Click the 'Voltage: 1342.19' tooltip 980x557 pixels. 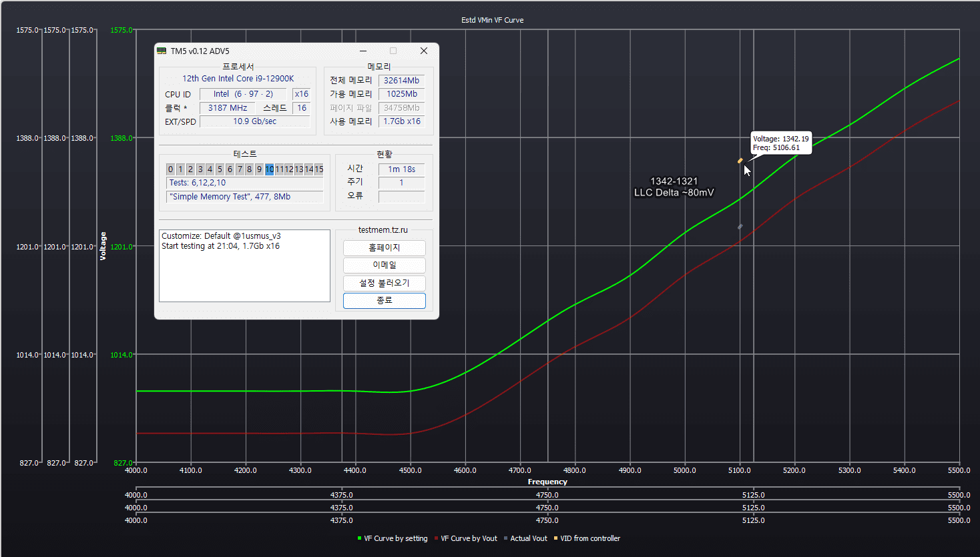click(x=781, y=143)
